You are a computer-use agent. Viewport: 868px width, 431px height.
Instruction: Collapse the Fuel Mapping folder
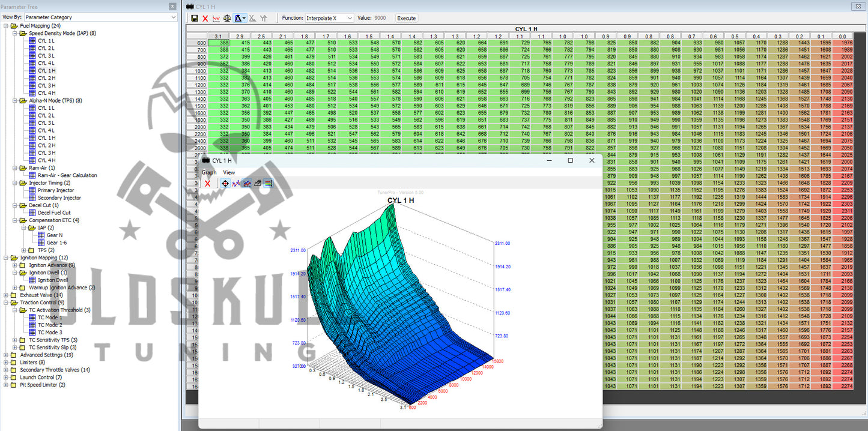pyautogui.click(x=7, y=26)
